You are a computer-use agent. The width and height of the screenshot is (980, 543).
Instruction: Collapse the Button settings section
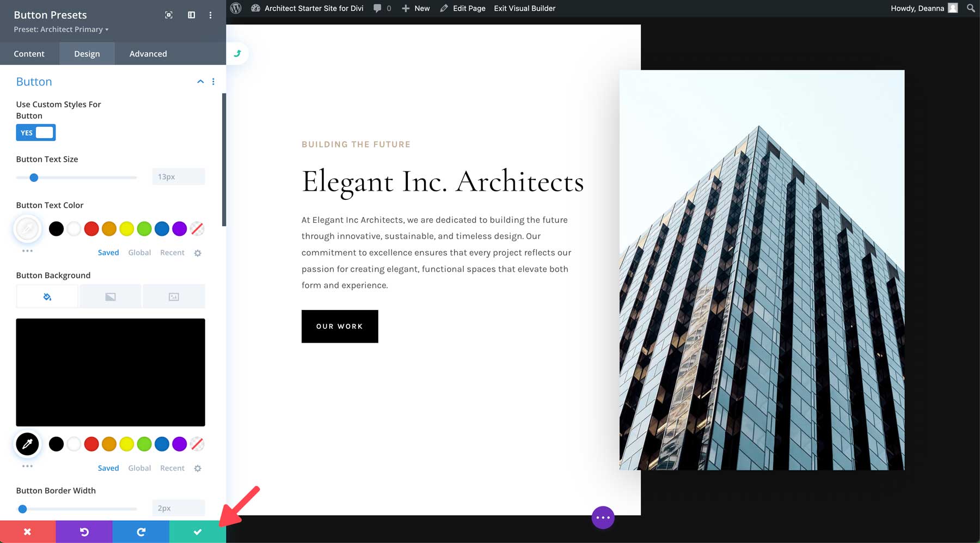(200, 81)
